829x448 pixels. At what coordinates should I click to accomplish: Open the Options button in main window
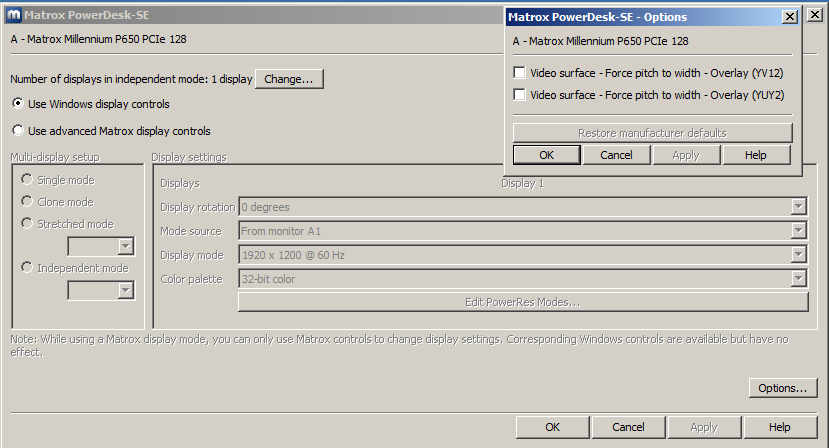point(782,388)
